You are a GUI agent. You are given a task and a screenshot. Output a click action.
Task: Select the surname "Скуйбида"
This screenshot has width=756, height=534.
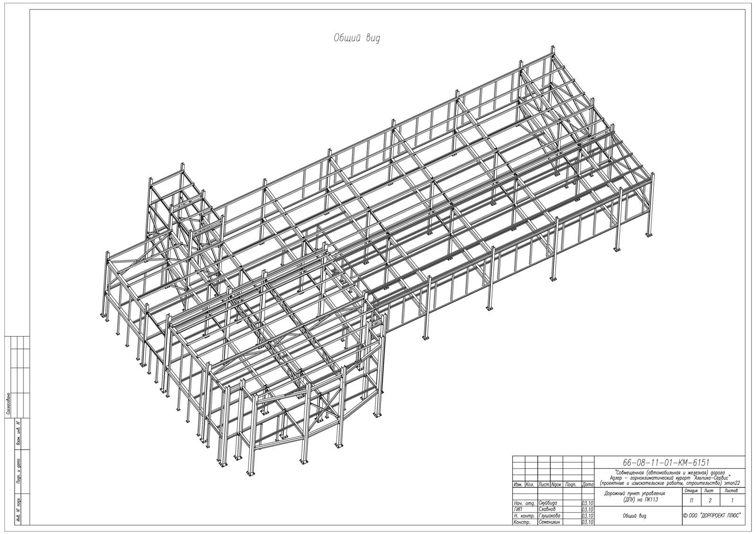(548, 504)
